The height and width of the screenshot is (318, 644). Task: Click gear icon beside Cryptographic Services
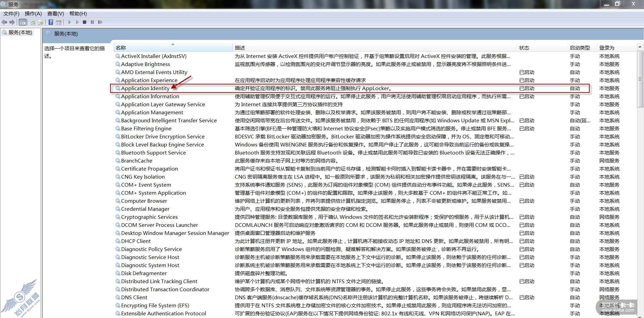click(118, 217)
